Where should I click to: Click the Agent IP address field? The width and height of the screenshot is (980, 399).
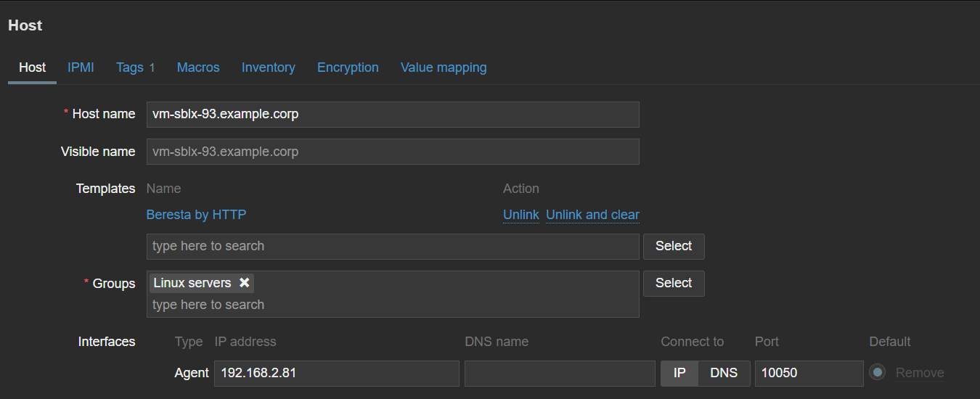(x=336, y=373)
